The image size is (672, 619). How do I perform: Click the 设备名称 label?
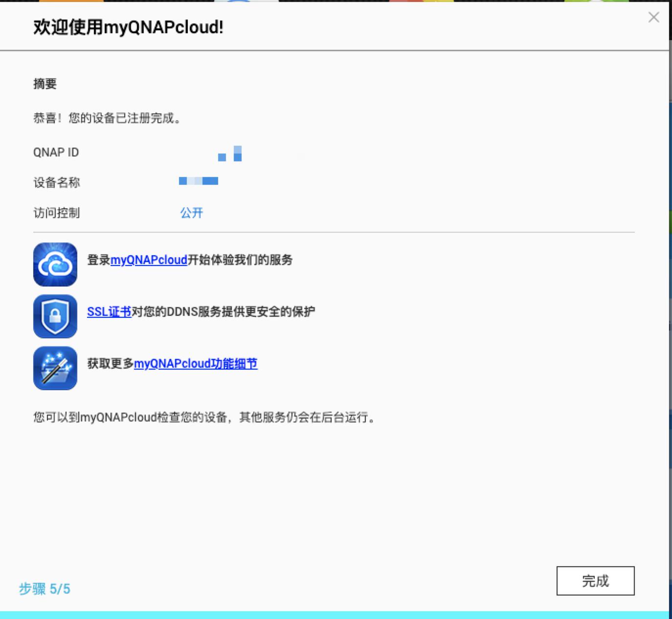point(56,183)
